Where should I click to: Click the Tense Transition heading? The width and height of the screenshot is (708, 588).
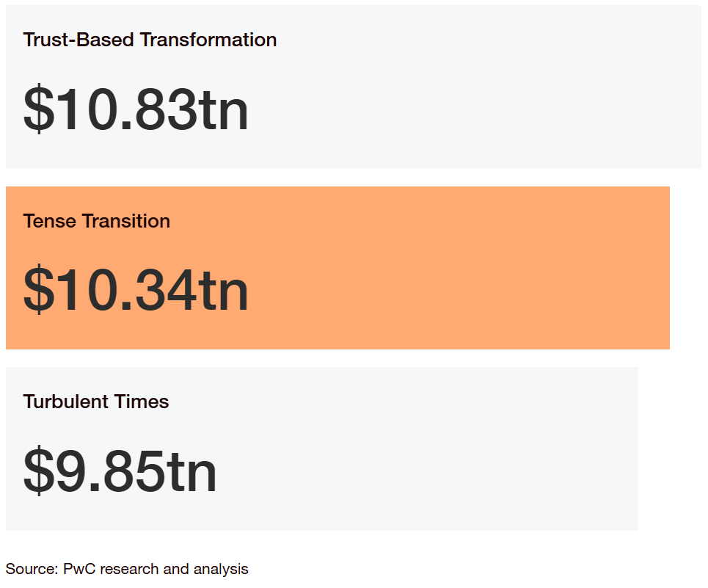[97, 221]
